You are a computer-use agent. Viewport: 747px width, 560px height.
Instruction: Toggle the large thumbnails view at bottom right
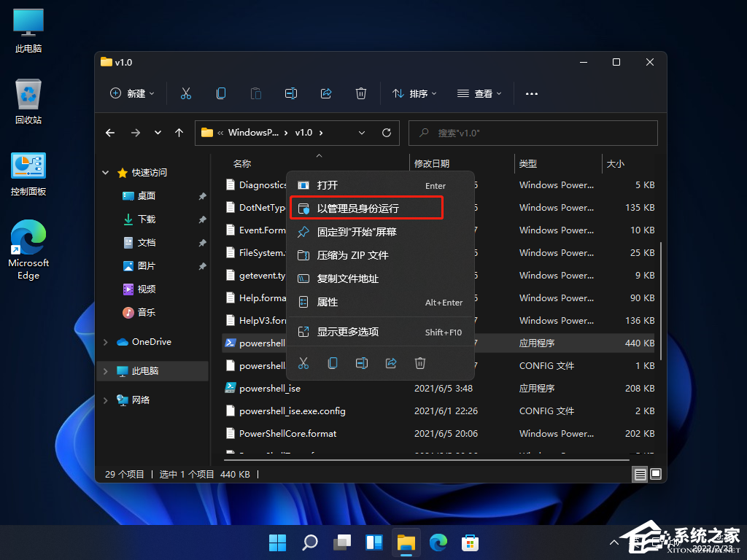point(655,474)
